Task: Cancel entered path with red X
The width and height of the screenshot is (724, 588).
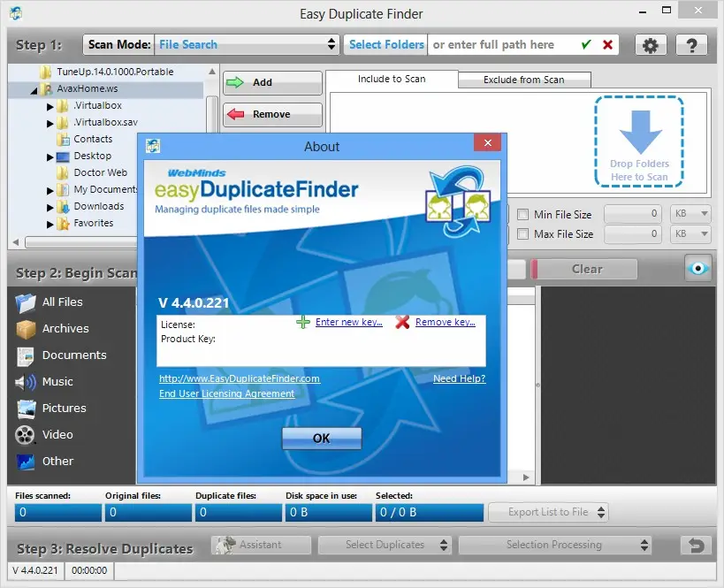Action: [x=607, y=45]
